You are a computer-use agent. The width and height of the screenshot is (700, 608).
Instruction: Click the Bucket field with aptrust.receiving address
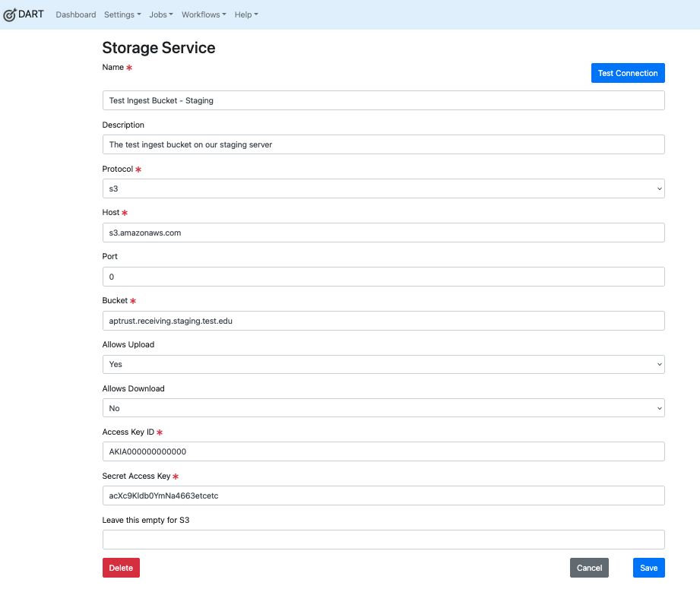click(383, 321)
